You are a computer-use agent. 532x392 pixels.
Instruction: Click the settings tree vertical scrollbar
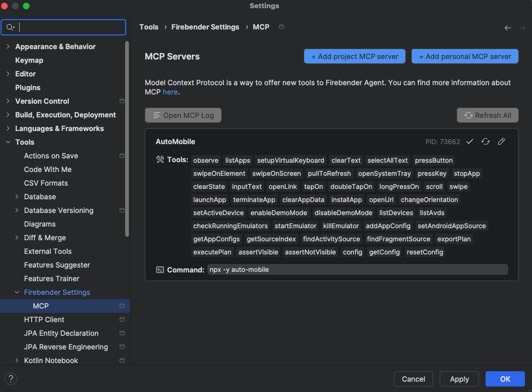(127, 139)
